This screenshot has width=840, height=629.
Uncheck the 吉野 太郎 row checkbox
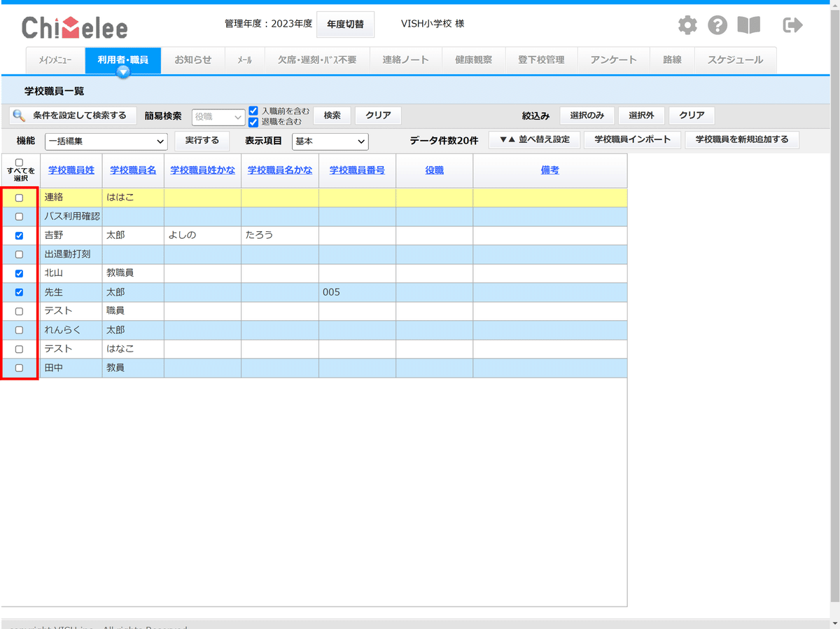[x=19, y=236]
